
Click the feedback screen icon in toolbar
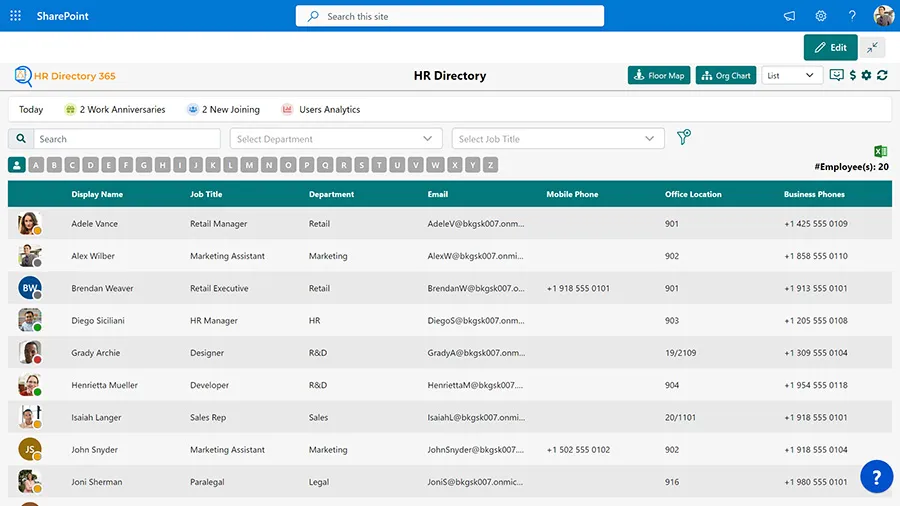point(836,75)
